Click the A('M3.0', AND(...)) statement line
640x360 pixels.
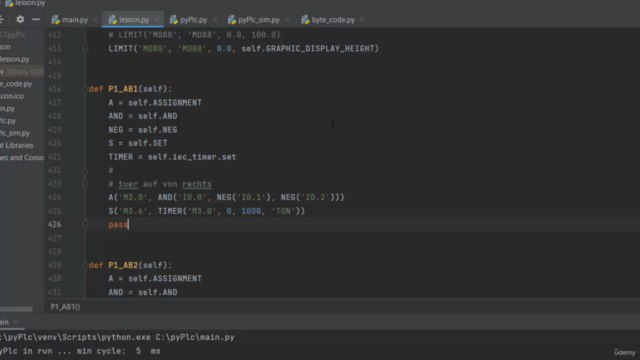(x=227, y=198)
